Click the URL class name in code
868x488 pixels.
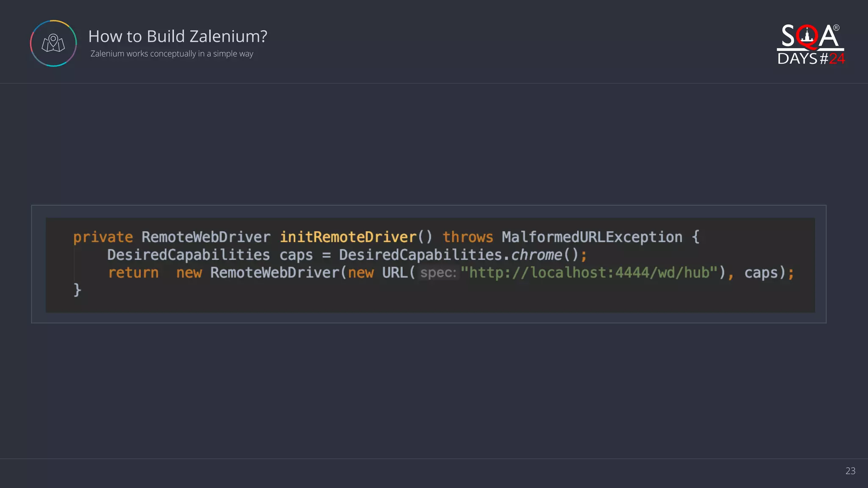(394, 273)
